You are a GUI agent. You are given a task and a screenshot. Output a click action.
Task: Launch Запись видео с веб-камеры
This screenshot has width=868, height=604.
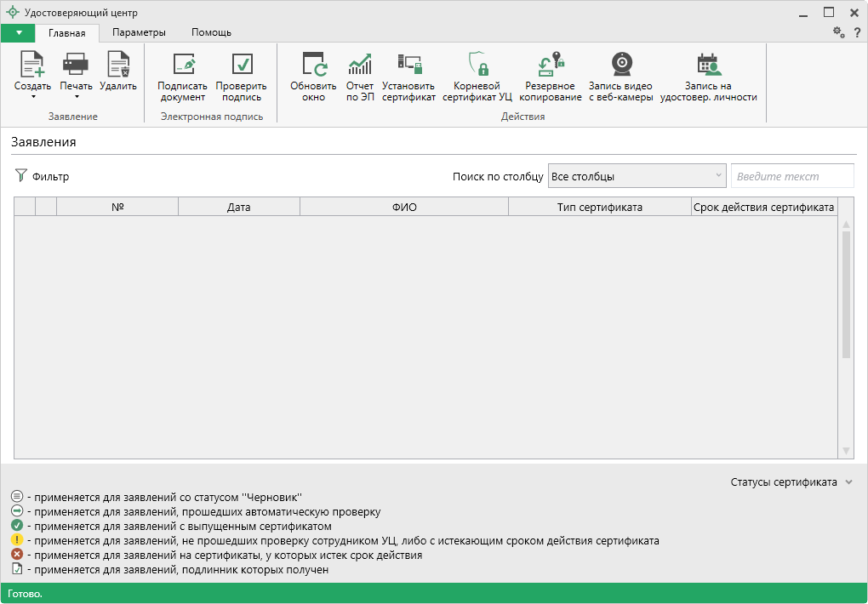click(620, 66)
